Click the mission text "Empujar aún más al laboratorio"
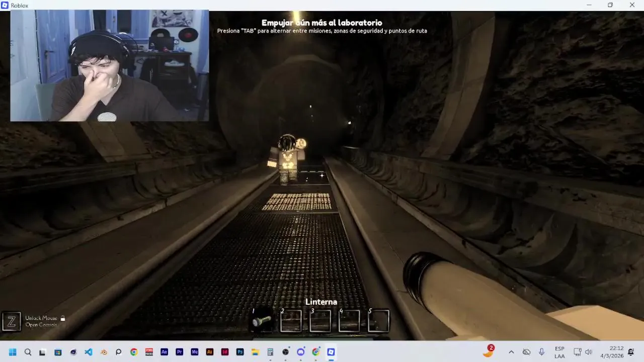644x362 pixels. [x=321, y=23]
